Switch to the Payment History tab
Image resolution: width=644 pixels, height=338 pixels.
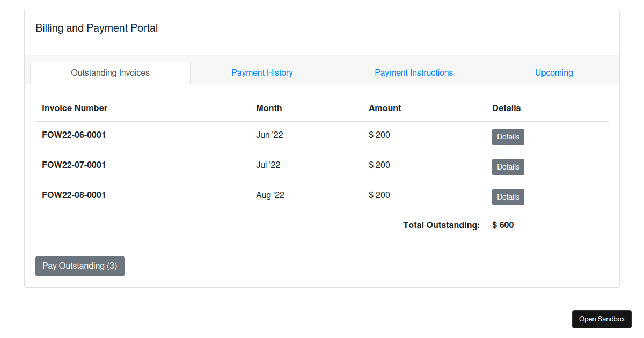262,72
